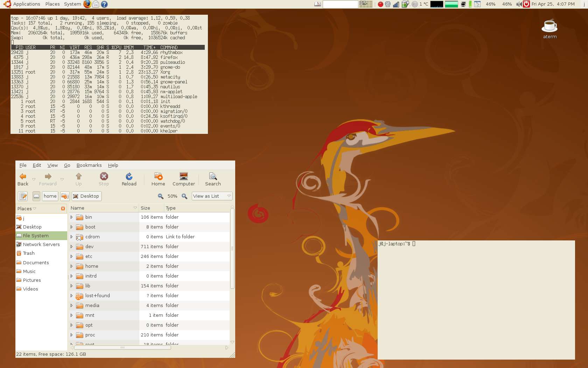Open the dictionary lookup book icon

[318, 4]
